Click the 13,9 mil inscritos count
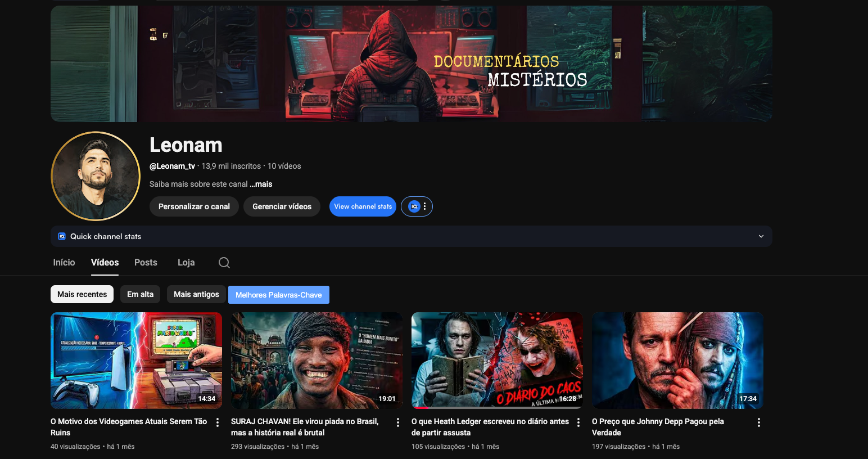The width and height of the screenshot is (868, 459). coord(231,166)
